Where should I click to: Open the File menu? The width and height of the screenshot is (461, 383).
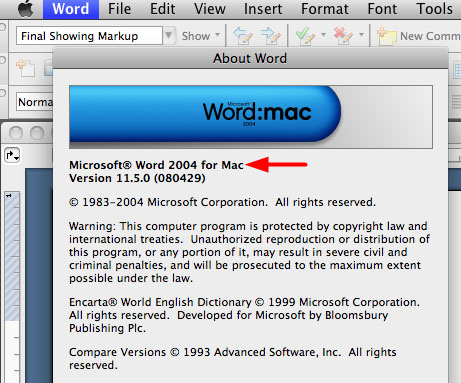point(119,9)
